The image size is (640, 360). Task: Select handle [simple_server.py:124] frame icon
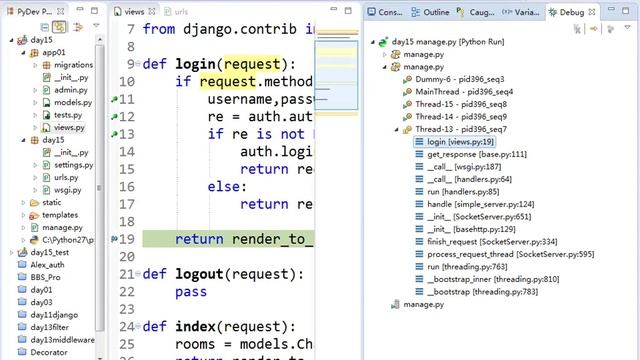pyautogui.click(x=419, y=204)
